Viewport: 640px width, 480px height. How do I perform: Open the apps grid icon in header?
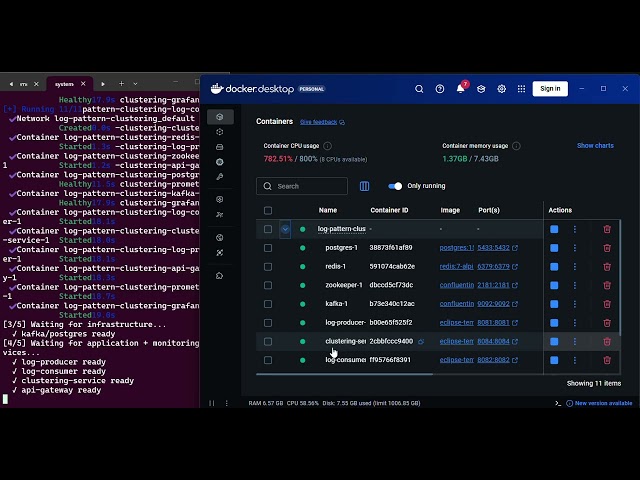pyautogui.click(x=521, y=89)
